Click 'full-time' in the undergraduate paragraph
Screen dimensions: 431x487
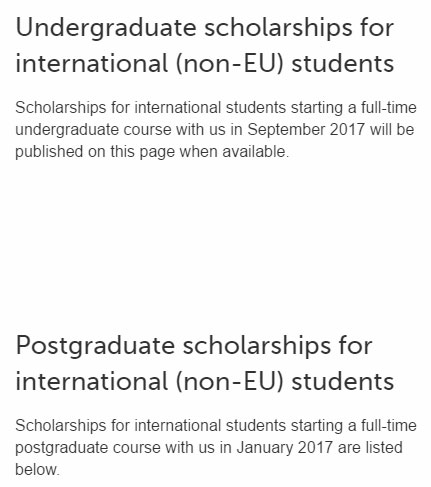point(389,108)
